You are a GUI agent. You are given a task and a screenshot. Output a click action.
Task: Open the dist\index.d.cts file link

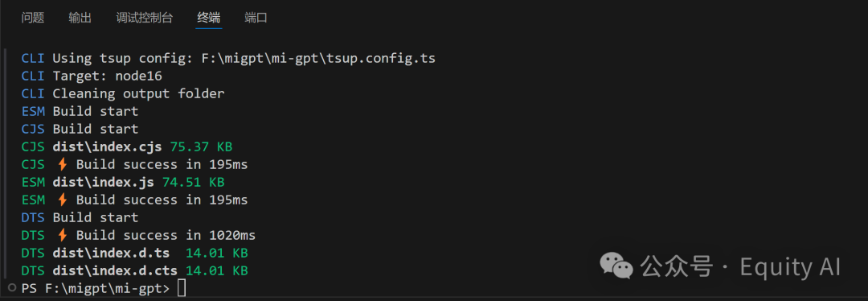coord(115,271)
